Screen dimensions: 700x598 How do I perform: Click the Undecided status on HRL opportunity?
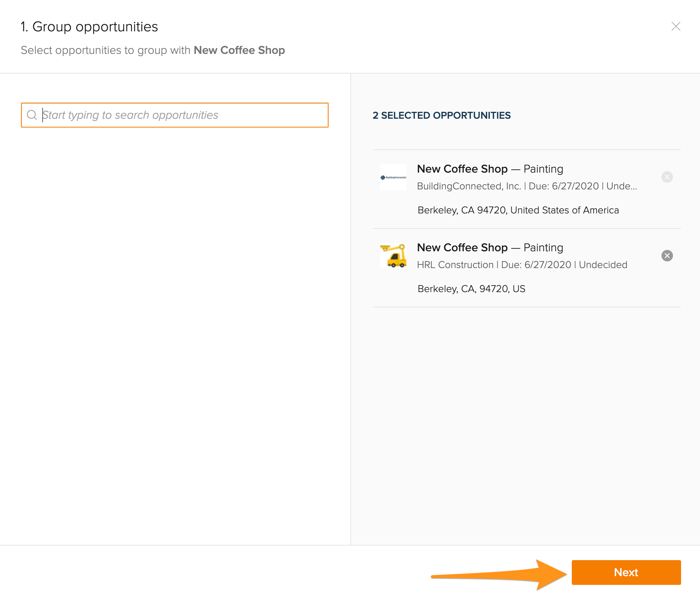pyautogui.click(x=603, y=265)
